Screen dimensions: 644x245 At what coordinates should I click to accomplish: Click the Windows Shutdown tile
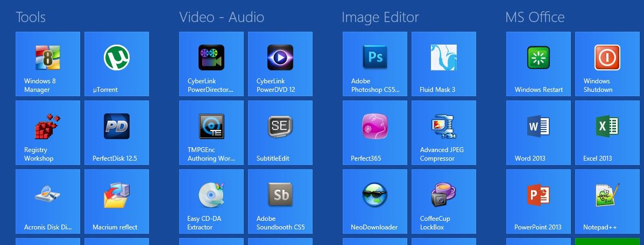click(x=607, y=64)
